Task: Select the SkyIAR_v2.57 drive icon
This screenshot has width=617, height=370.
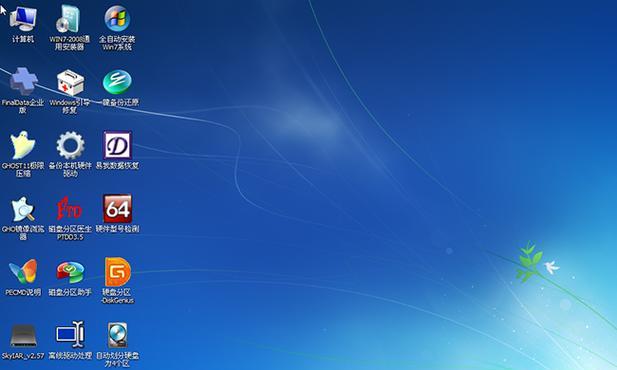Action: tap(23, 336)
